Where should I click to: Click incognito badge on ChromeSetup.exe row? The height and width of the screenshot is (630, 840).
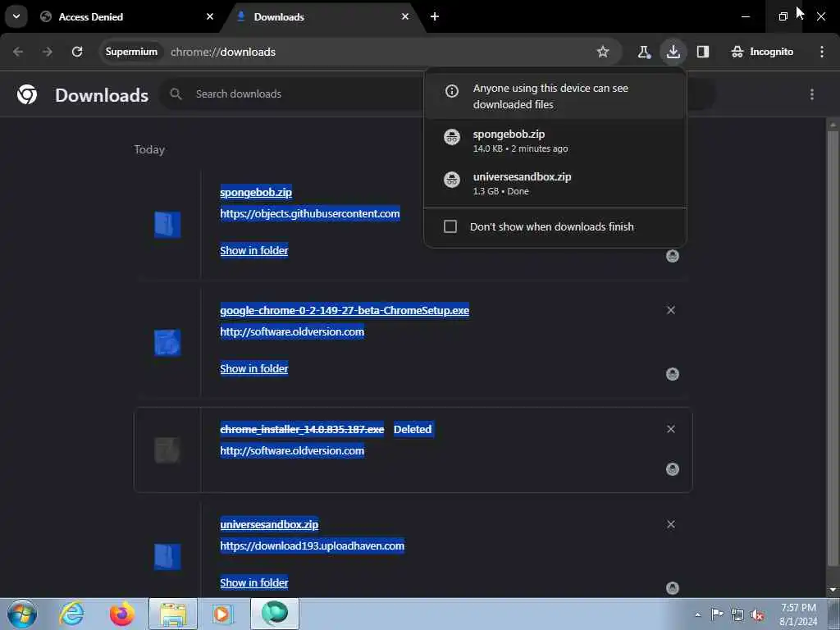tap(673, 374)
